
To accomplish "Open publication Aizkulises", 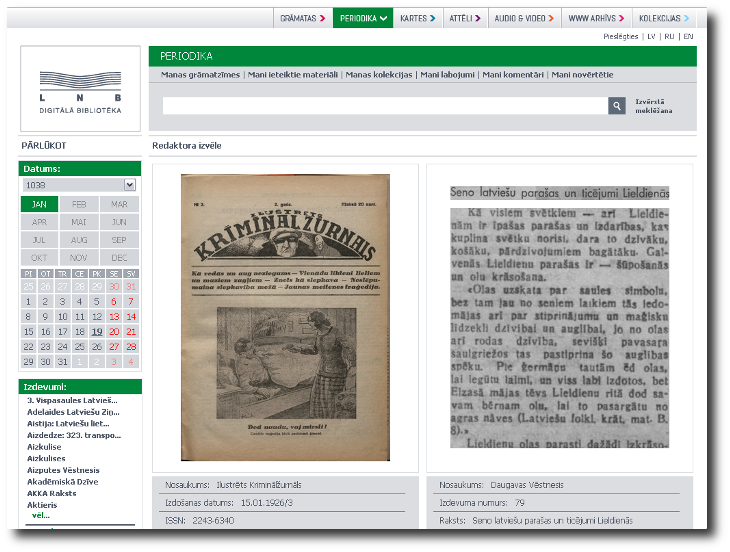I will pos(46,458).
